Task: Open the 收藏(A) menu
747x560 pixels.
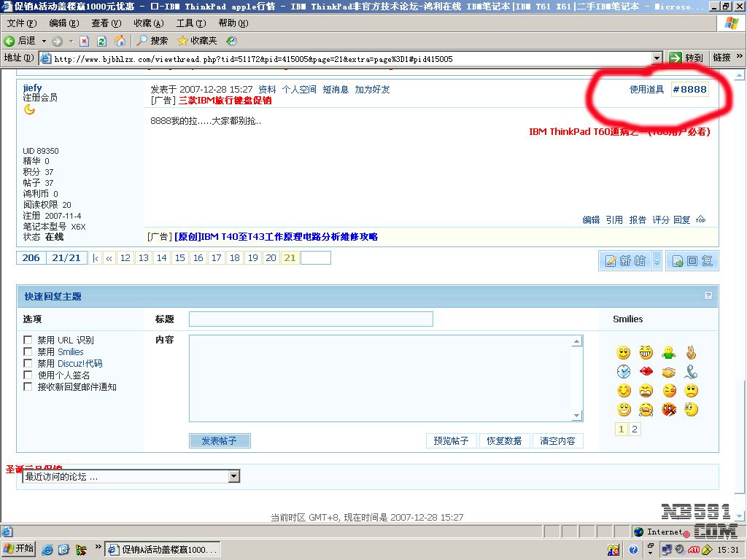Action: [x=149, y=23]
